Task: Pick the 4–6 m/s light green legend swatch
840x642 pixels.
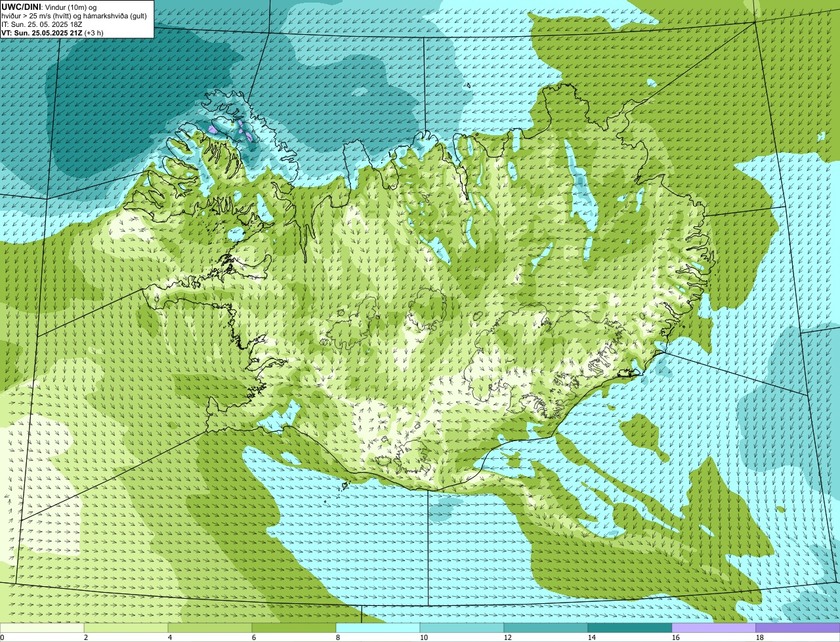Action: point(210,628)
